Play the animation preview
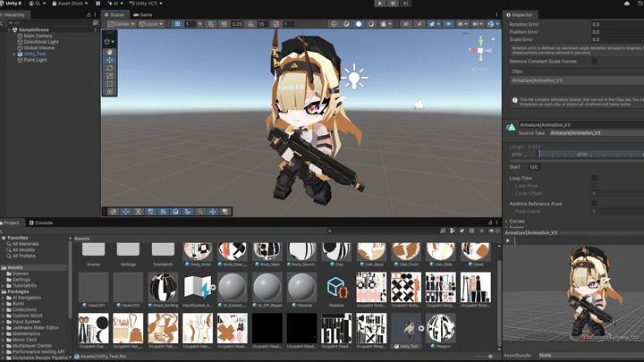The image size is (644, 362). pyautogui.click(x=508, y=240)
